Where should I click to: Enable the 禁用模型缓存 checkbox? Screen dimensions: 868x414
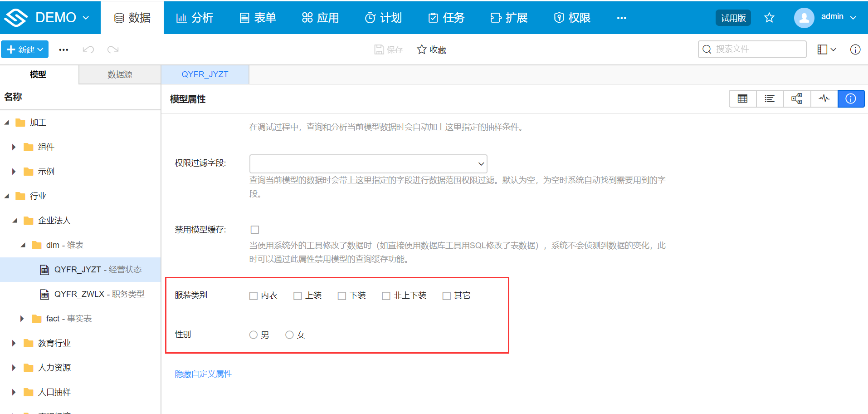click(254, 230)
